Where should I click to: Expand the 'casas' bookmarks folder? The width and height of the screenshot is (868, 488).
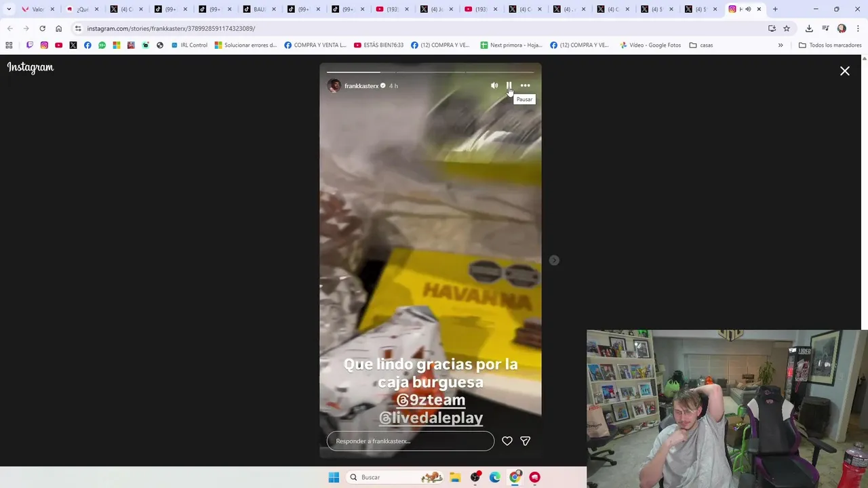coord(701,45)
